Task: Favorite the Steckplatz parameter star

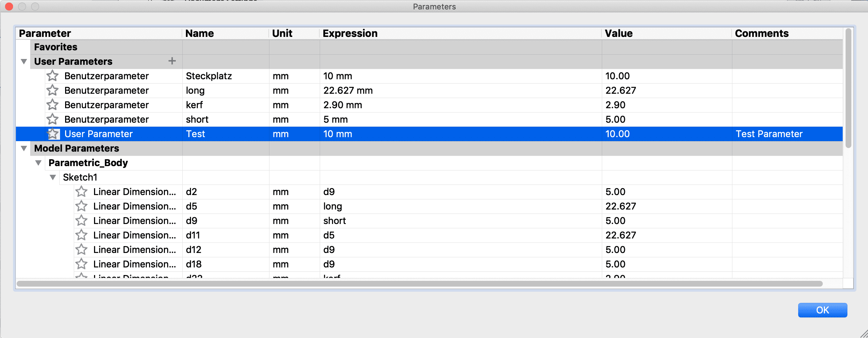Action: 52,76
